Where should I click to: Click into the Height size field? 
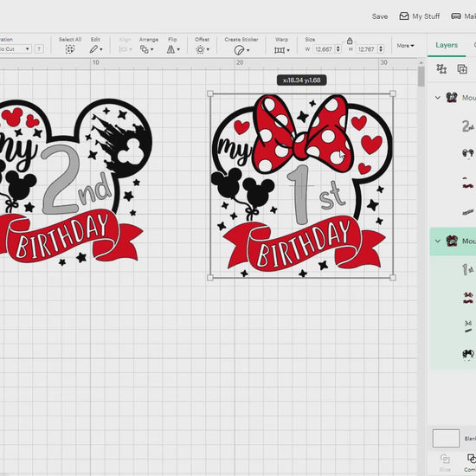tap(366, 48)
